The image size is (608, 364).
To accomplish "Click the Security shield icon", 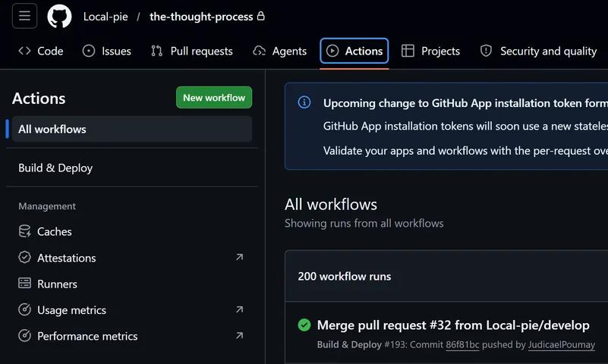I will pos(487,51).
